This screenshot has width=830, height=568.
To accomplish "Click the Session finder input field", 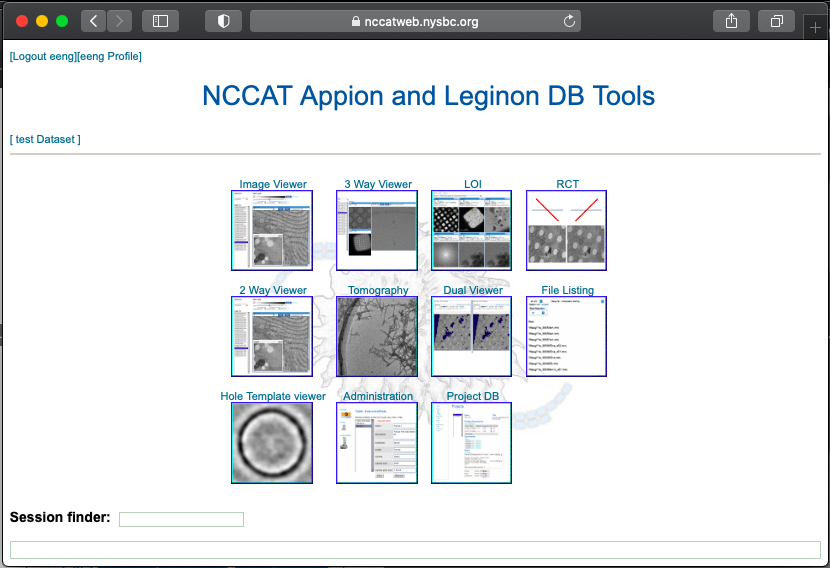I will 182,519.
